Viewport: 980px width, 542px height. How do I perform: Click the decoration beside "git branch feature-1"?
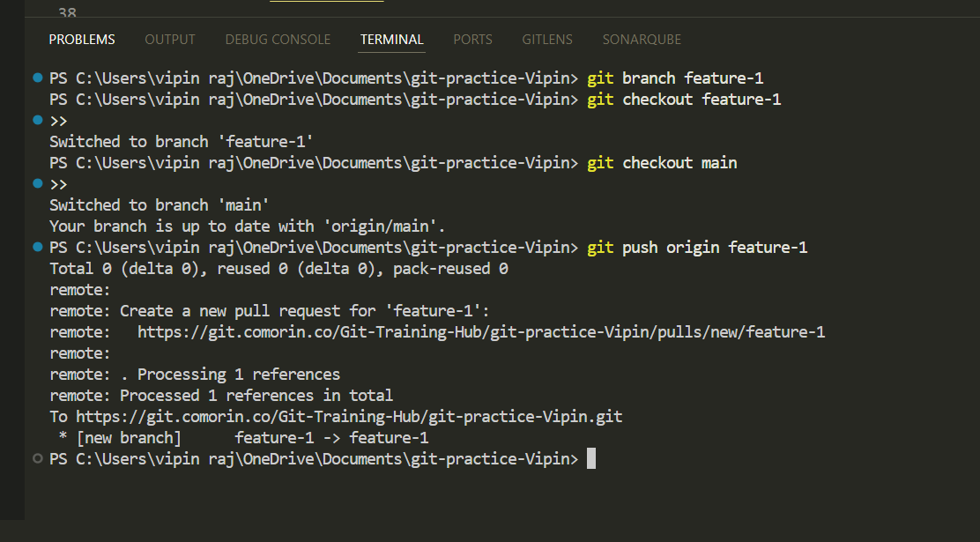37,78
